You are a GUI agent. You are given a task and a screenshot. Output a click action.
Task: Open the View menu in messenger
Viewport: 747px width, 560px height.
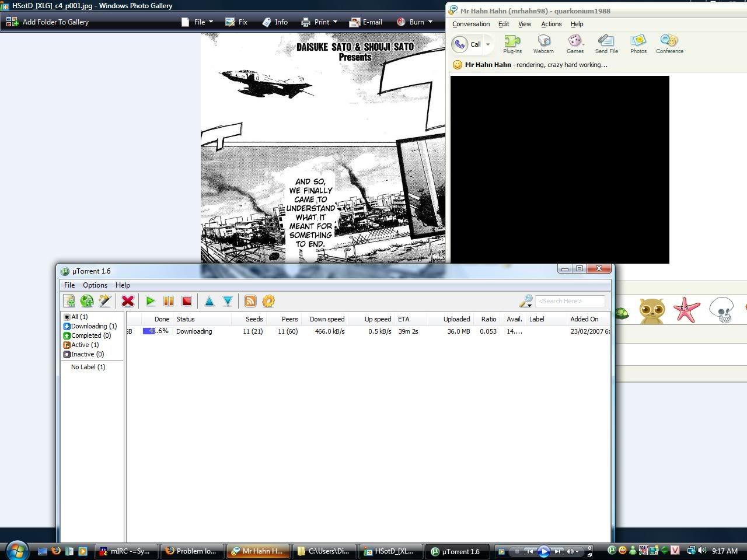[525, 24]
